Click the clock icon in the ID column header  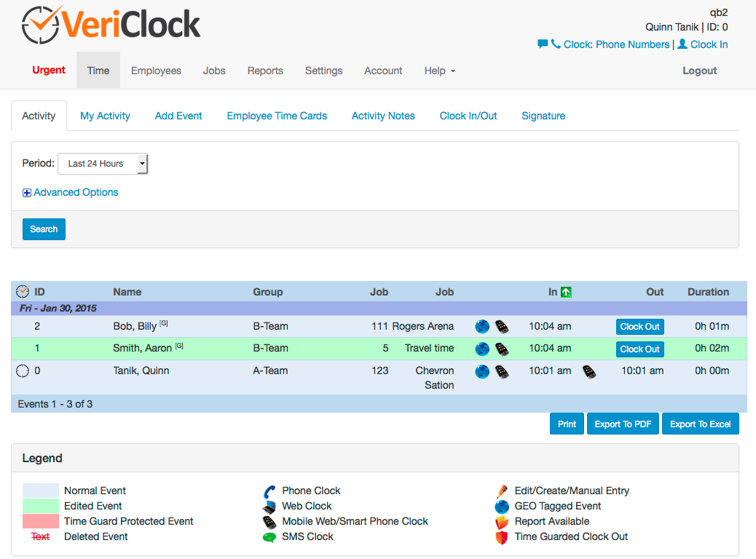tap(22, 291)
